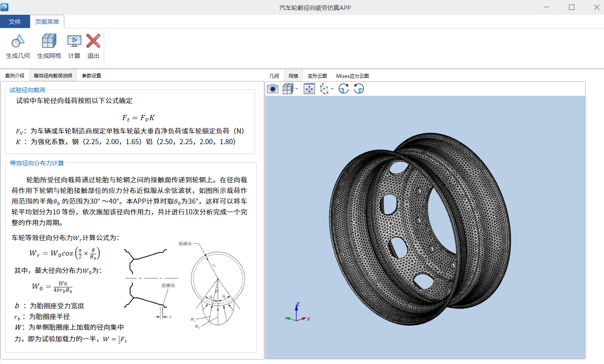Maximize the application window
Viewport: 604px width, 364px height.
(572, 7)
